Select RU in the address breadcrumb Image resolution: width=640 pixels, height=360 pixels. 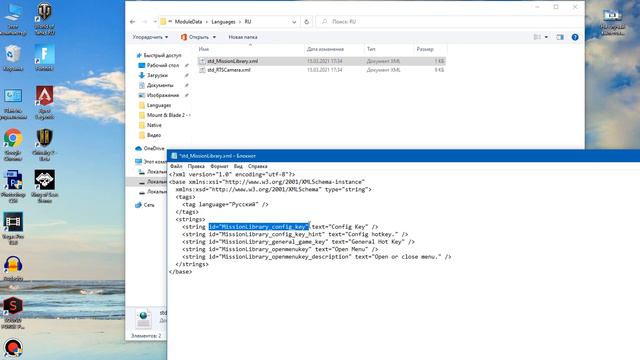[x=248, y=22]
